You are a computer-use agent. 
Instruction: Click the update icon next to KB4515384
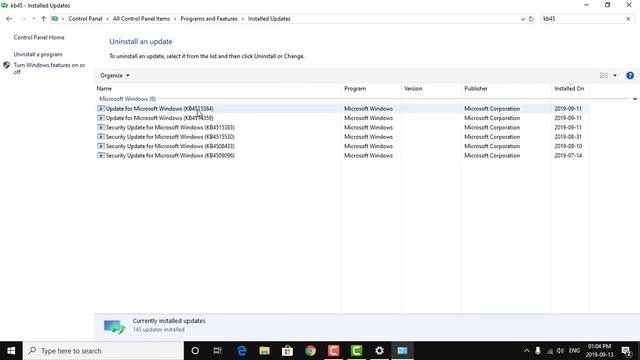click(101, 109)
